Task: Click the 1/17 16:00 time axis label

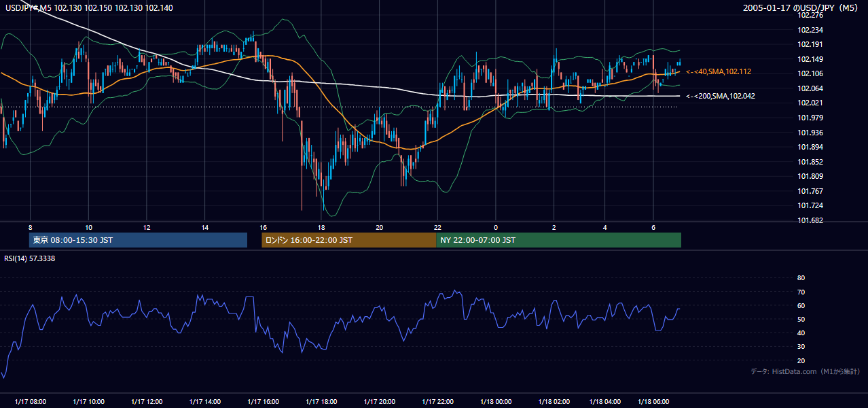Action: (264, 402)
